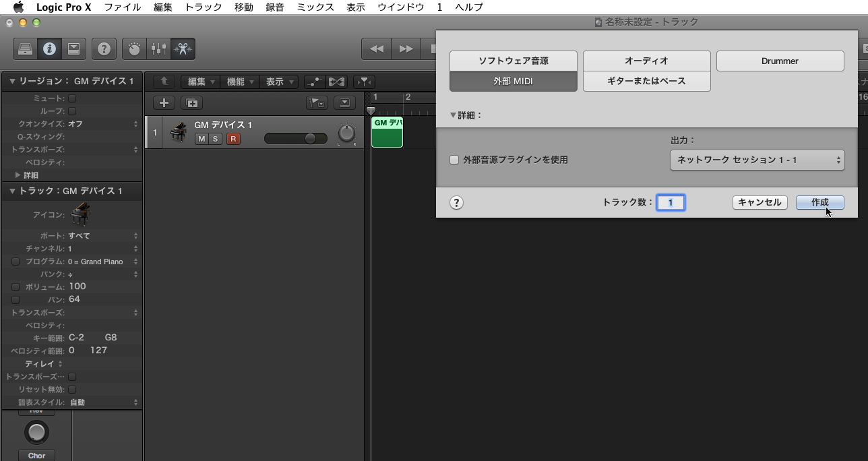This screenshot has height=461, width=868.
Task: Open the 譜表スタイル popup set to 自動
Action: pyautogui.click(x=103, y=402)
